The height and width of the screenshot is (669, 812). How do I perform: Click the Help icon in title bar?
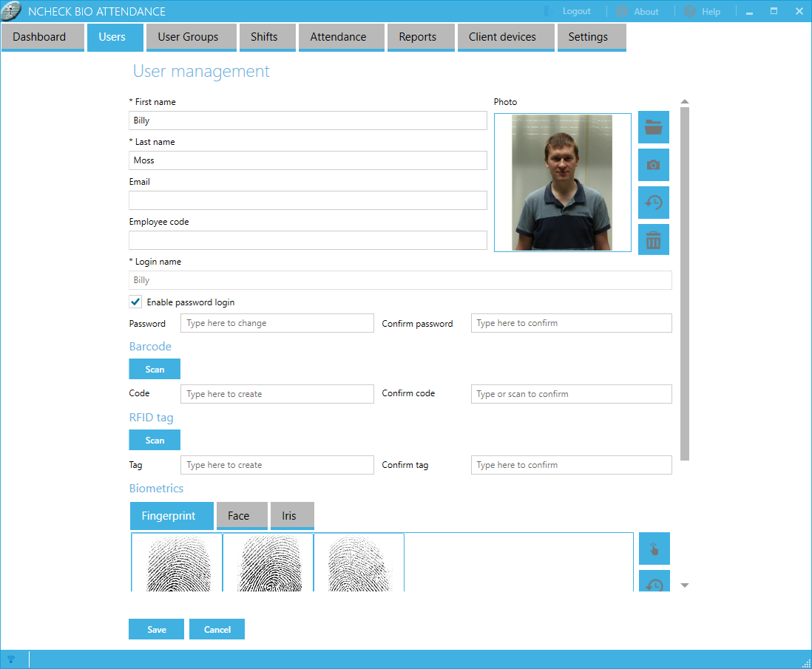tap(689, 12)
